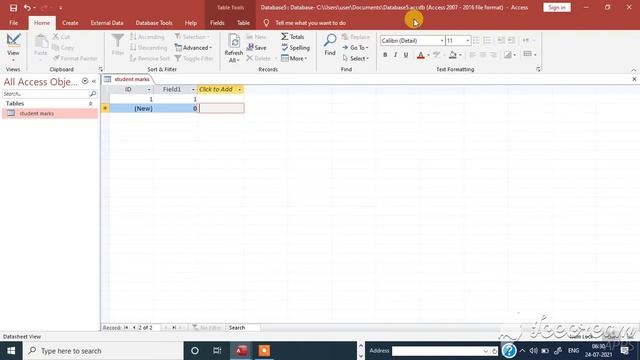Screen dimensions: 640x360
Task: Click the search magnifier in navigation pane
Action: tap(93, 94)
